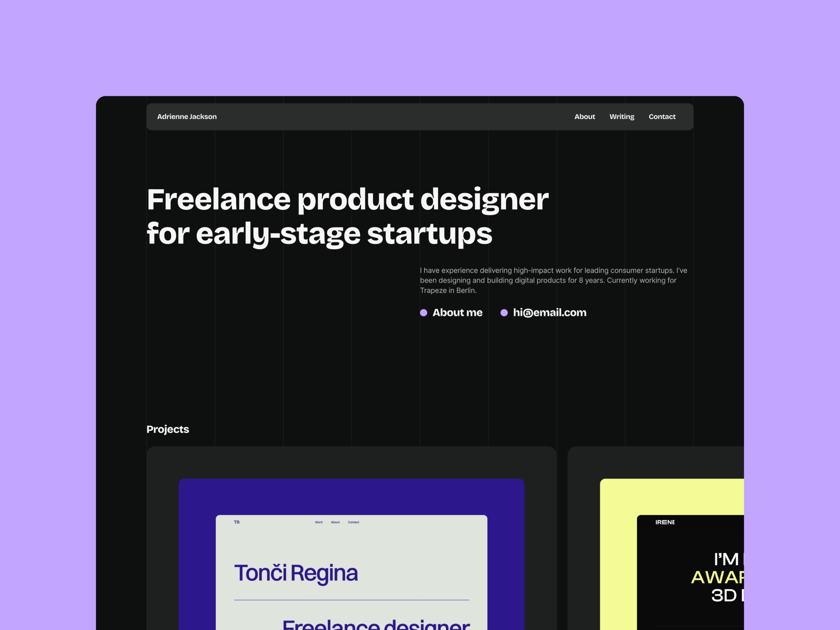This screenshot has height=630, width=840.
Task: Open the About navigation item
Action: click(584, 117)
